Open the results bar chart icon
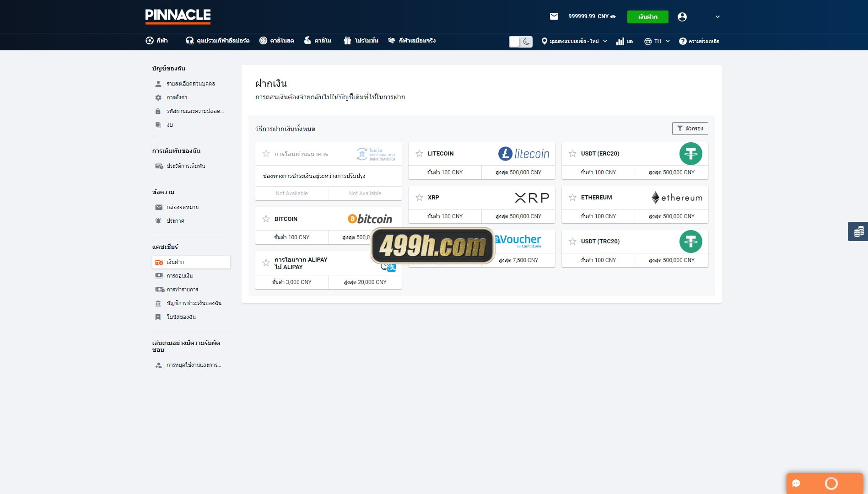 click(620, 41)
